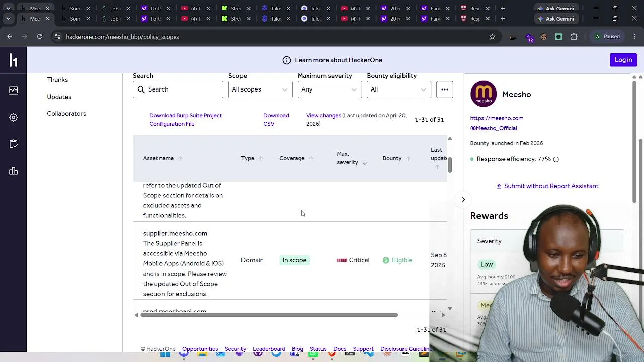Open the @Meesho_Official profile link
This screenshot has height=362, width=644.
(494, 128)
